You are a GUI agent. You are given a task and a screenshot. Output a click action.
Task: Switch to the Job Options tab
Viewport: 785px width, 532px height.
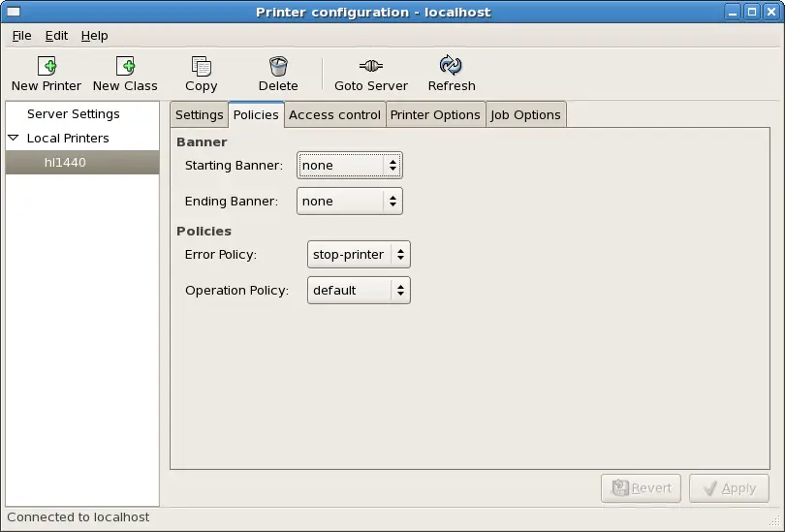pos(525,114)
